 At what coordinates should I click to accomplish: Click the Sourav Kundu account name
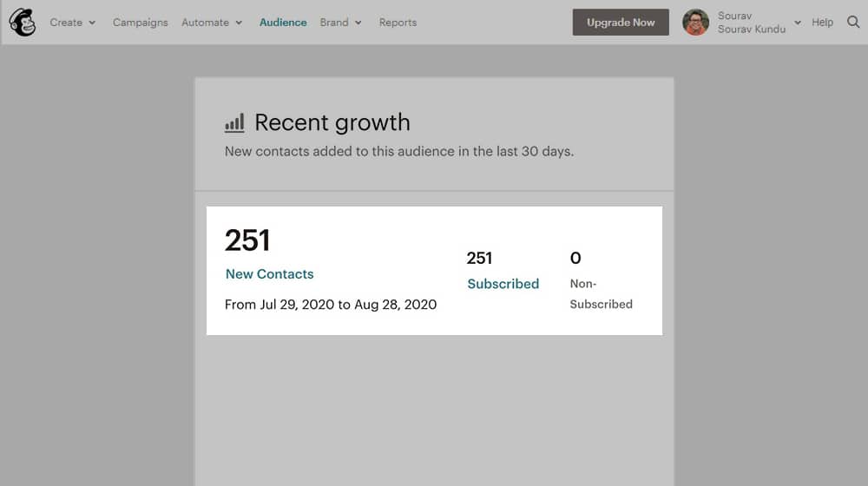(751, 30)
